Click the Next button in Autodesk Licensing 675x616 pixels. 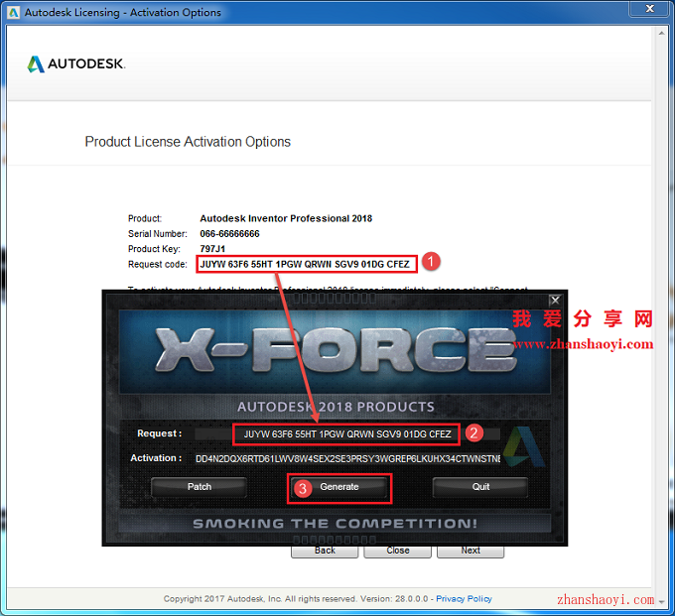tap(471, 552)
